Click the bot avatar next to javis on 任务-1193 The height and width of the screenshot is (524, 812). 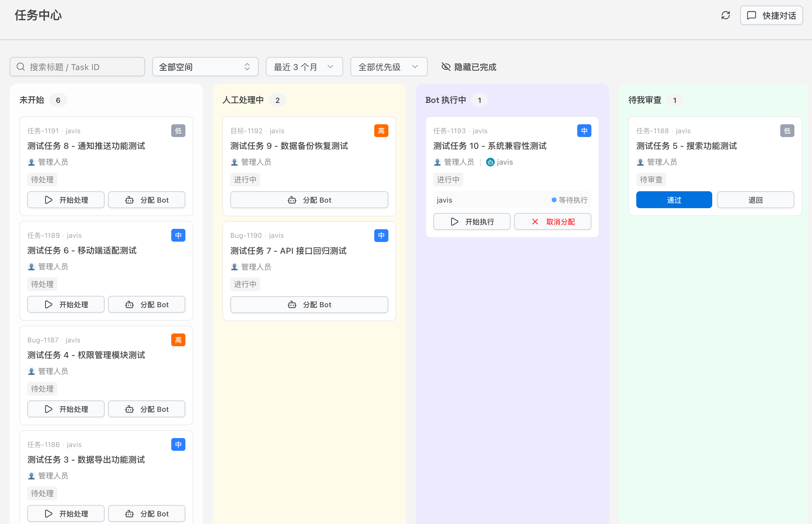point(490,162)
